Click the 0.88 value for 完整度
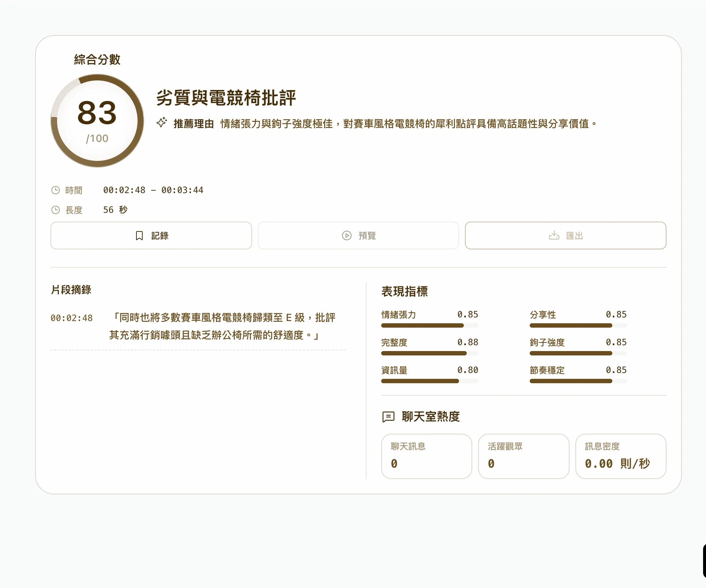The width and height of the screenshot is (706, 588). click(x=467, y=342)
